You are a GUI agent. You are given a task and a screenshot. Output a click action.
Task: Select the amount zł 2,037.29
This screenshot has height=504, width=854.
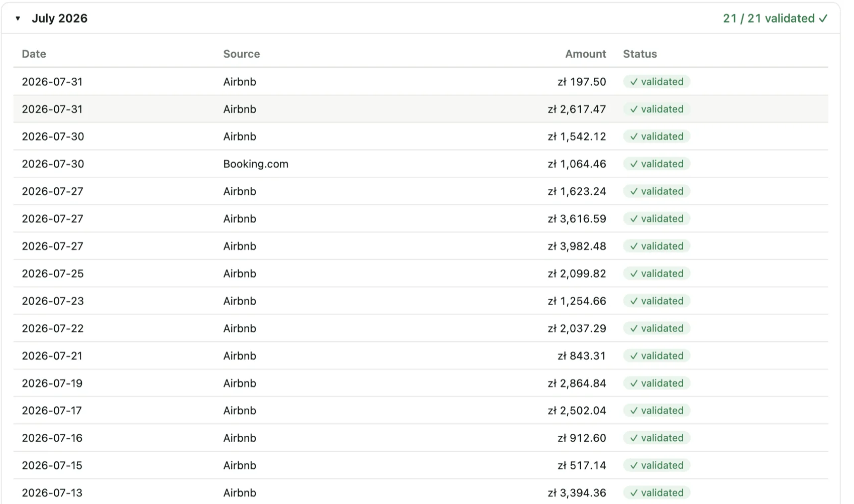(x=577, y=328)
